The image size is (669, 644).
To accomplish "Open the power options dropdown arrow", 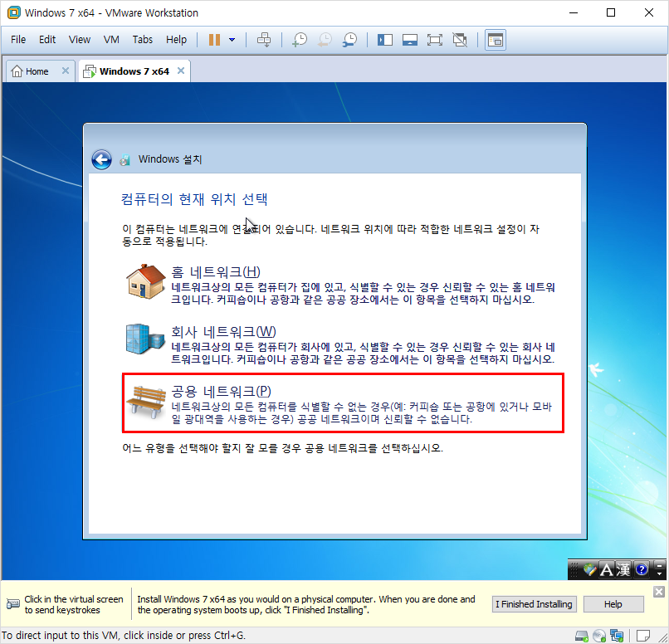I will [x=232, y=40].
